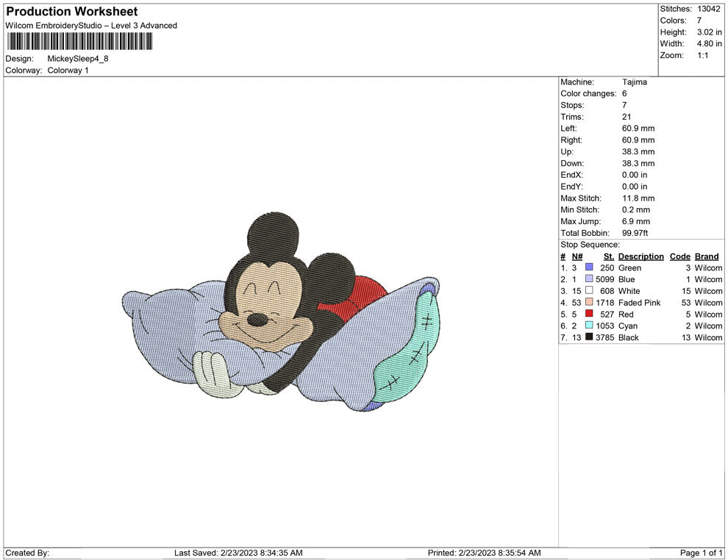This screenshot has width=728, height=560.
Task: Open the Description column header
Action: (640, 256)
